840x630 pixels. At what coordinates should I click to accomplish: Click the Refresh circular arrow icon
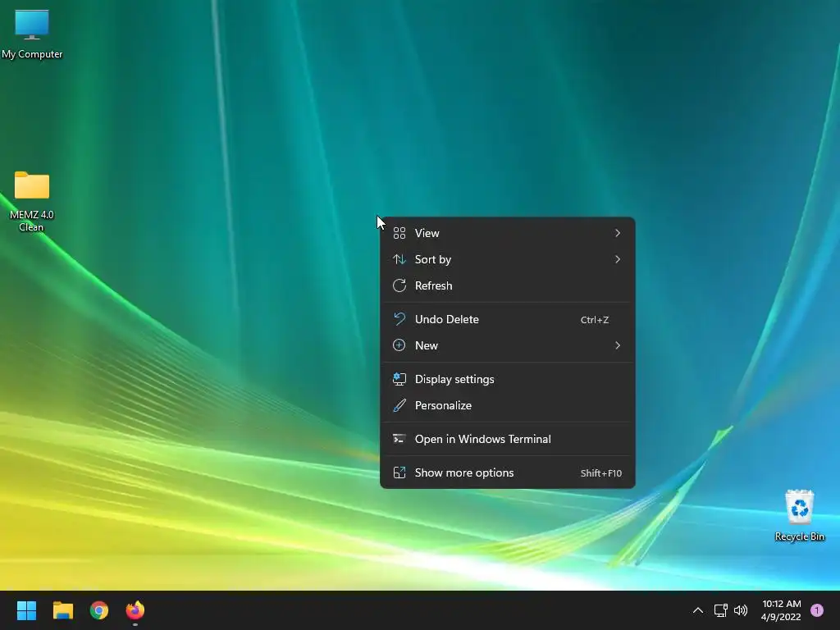(x=399, y=285)
